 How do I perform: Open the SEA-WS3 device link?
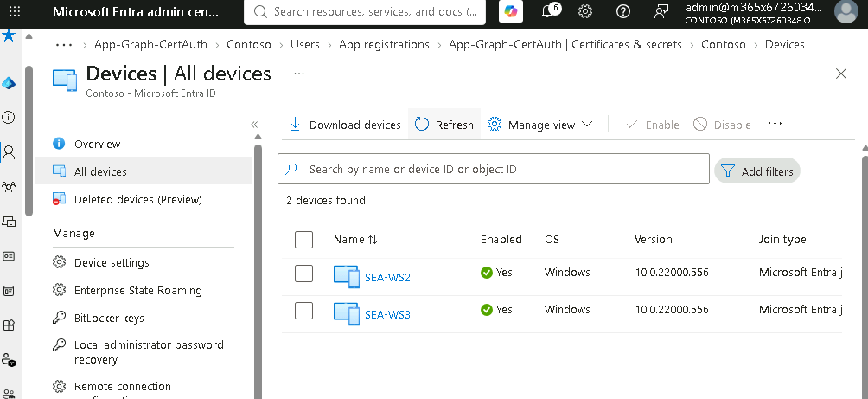pyautogui.click(x=387, y=314)
